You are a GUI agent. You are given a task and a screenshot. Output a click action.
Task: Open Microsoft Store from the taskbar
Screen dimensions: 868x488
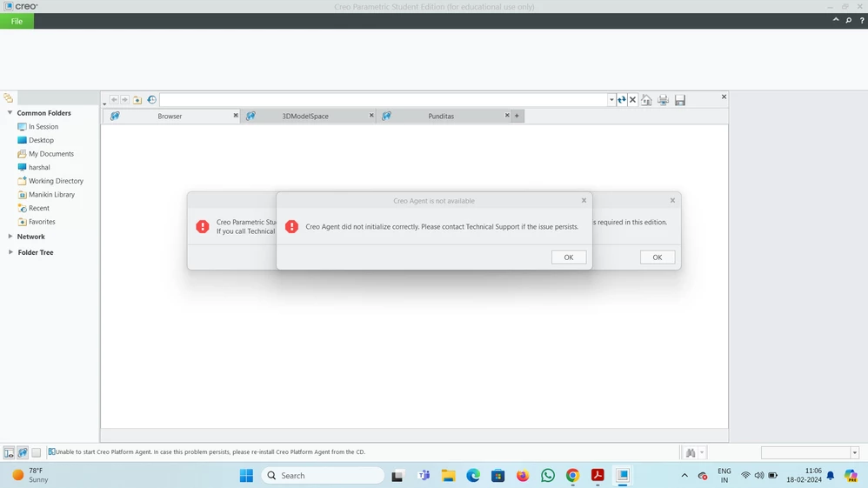tap(497, 475)
